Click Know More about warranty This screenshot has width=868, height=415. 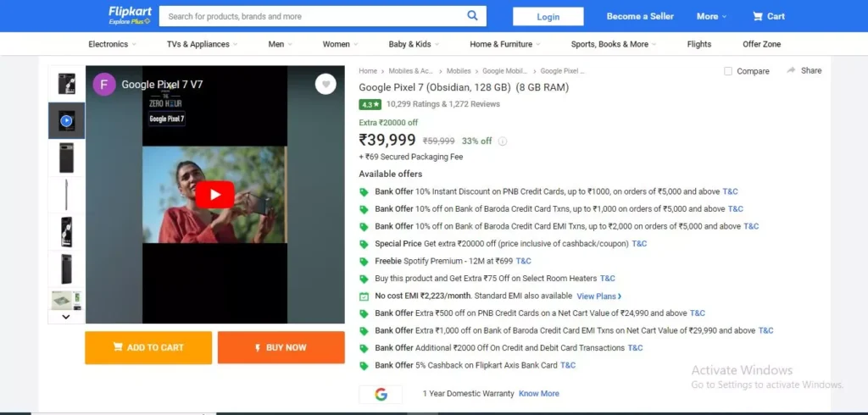coord(538,394)
